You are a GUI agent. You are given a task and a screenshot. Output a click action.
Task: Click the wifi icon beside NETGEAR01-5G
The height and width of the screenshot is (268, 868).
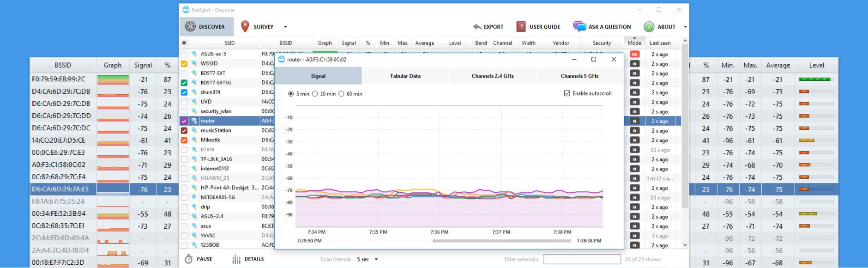point(194,197)
